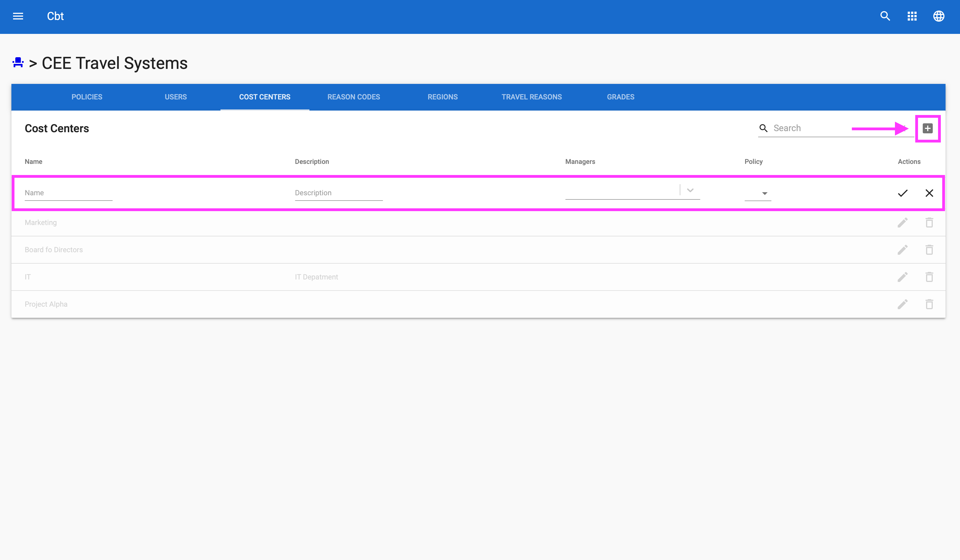Select the IT row name
Image resolution: width=960 pixels, height=560 pixels.
(28, 277)
